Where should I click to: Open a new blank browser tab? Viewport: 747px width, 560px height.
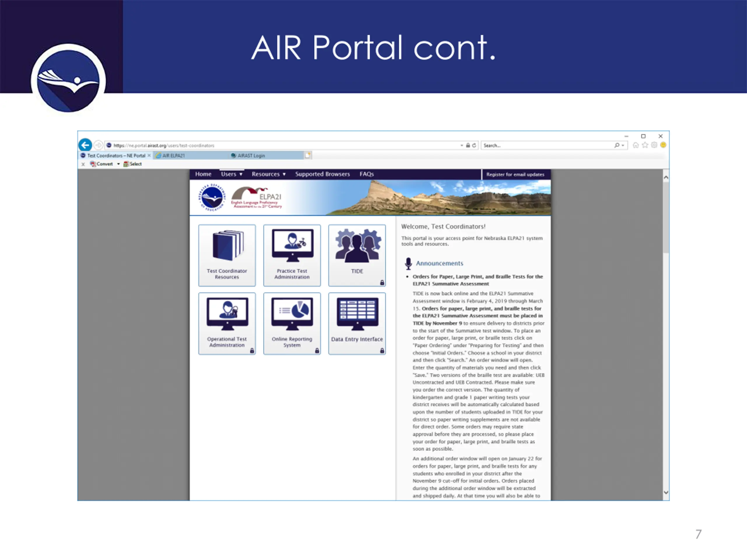pos(308,155)
